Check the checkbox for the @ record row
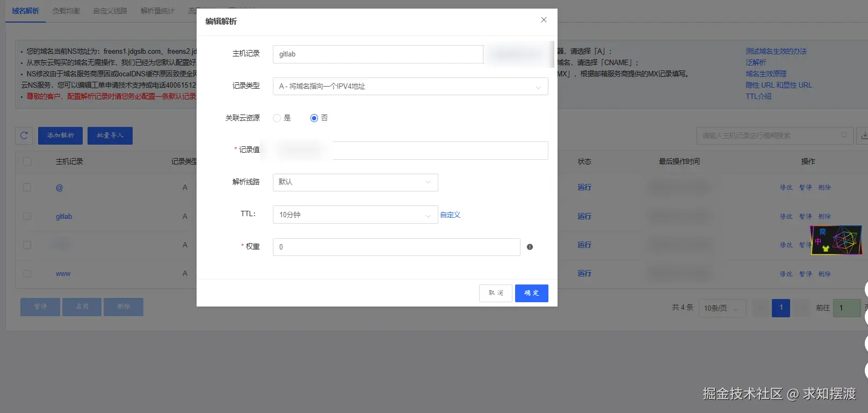This screenshot has width=868, height=413. (27, 187)
